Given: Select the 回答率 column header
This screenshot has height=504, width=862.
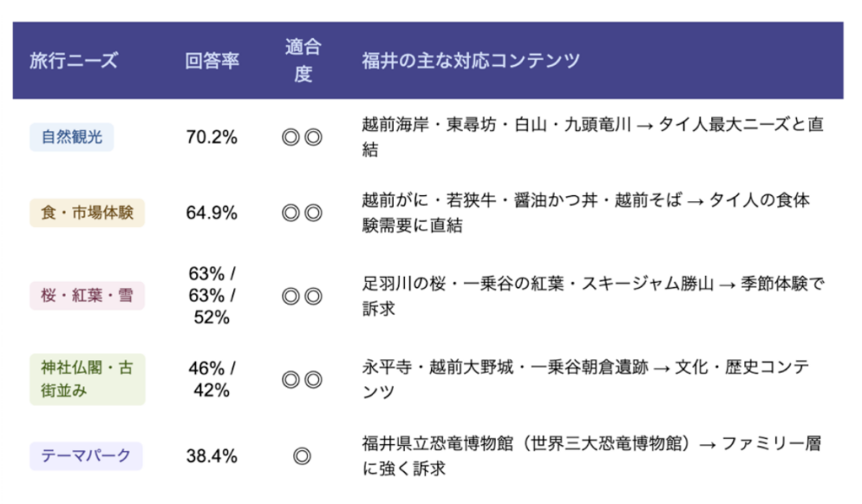Looking at the screenshot, I should click(x=212, y=61).
